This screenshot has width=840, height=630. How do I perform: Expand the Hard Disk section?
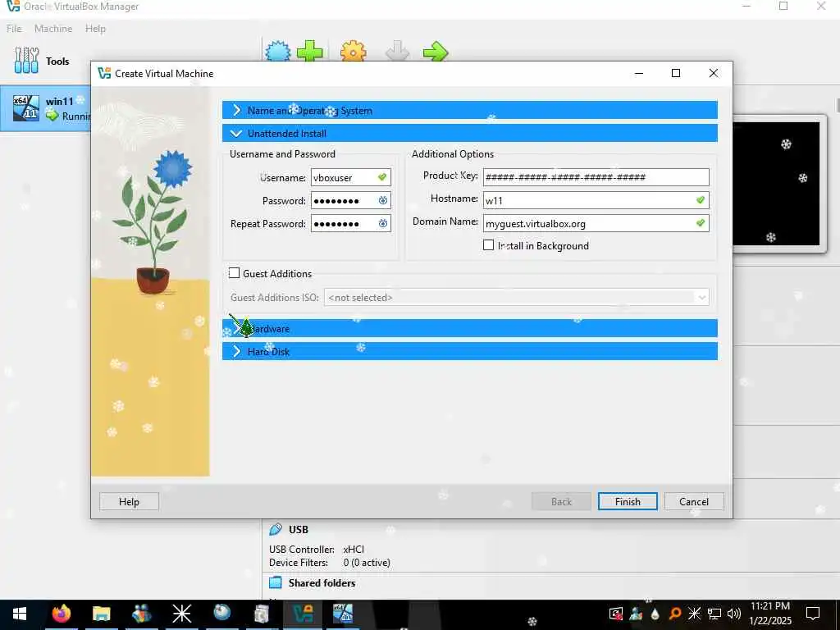pos(470,351)
